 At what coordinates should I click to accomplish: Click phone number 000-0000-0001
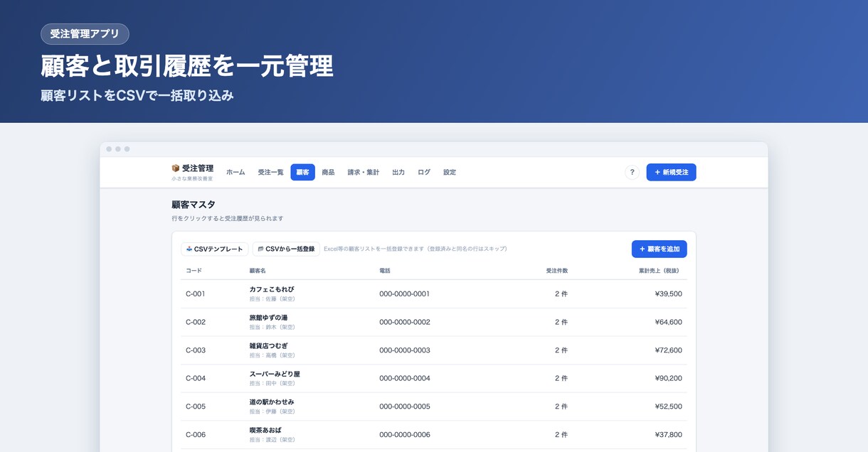click(x=405, y=294)
